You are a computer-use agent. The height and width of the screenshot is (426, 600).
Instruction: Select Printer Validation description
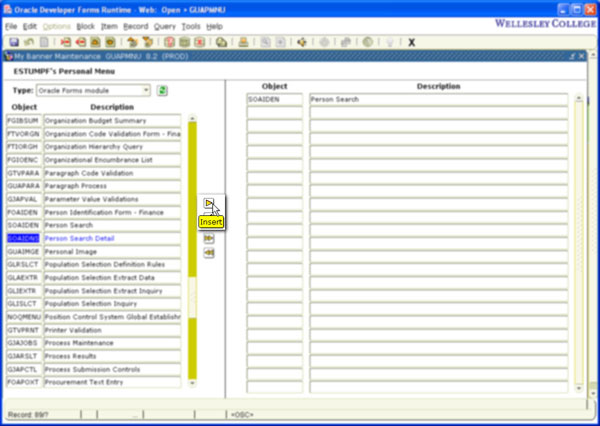pos(112,330)
